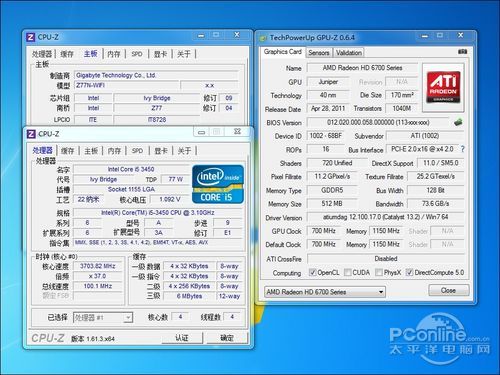Click the Memory Type value GDDR5
500x375 pixels.
(x=332, y=190)
